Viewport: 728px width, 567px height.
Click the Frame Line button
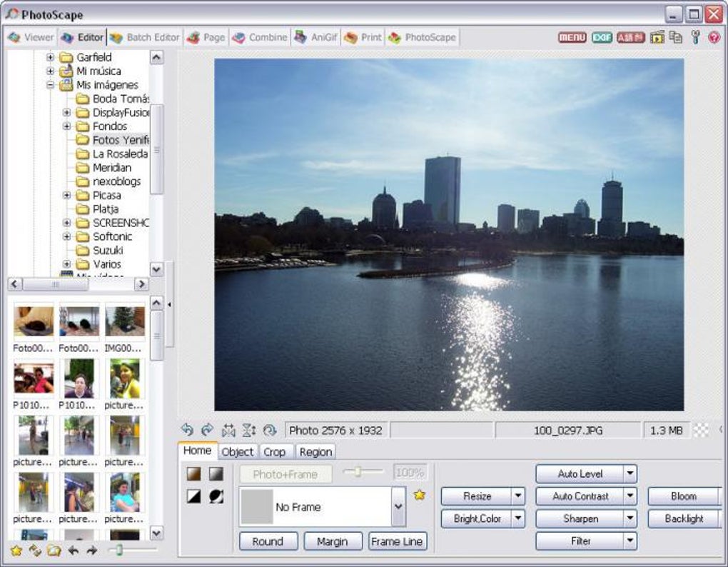pyautogui.click(x=397, y=541)
